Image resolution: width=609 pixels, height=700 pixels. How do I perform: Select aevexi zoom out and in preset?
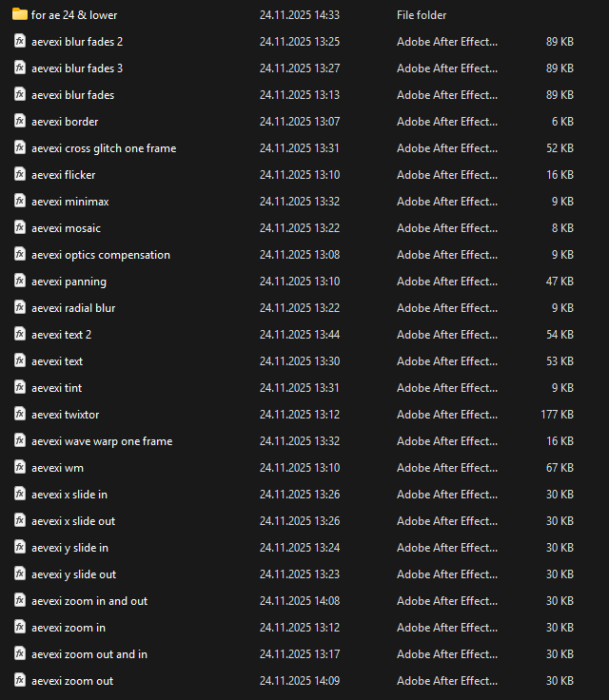pos(89,654)
